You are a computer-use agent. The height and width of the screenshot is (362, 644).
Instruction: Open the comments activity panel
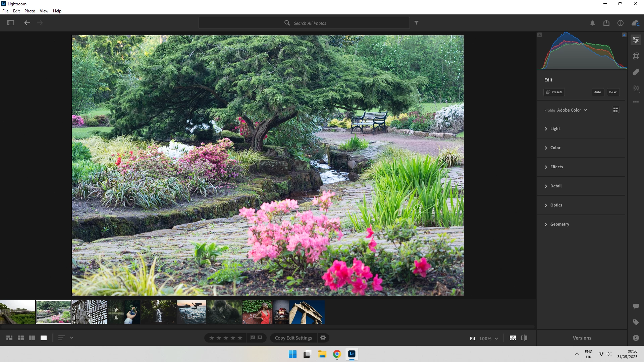(636, 306)
